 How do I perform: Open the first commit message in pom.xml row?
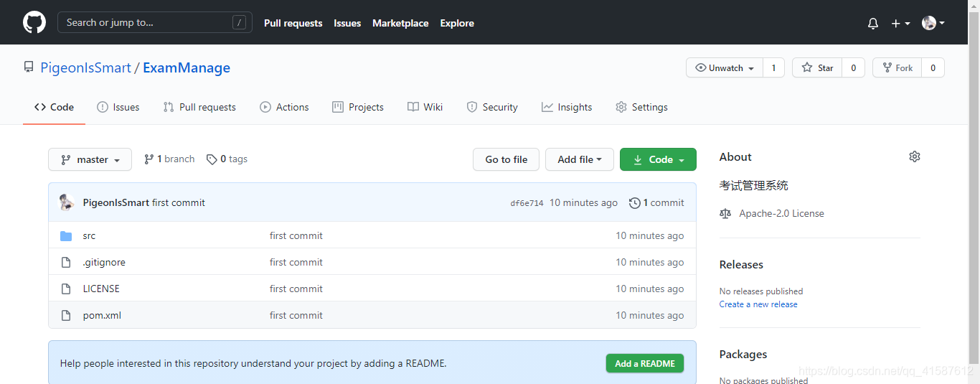pyautogui.click(x=296, y=315)
